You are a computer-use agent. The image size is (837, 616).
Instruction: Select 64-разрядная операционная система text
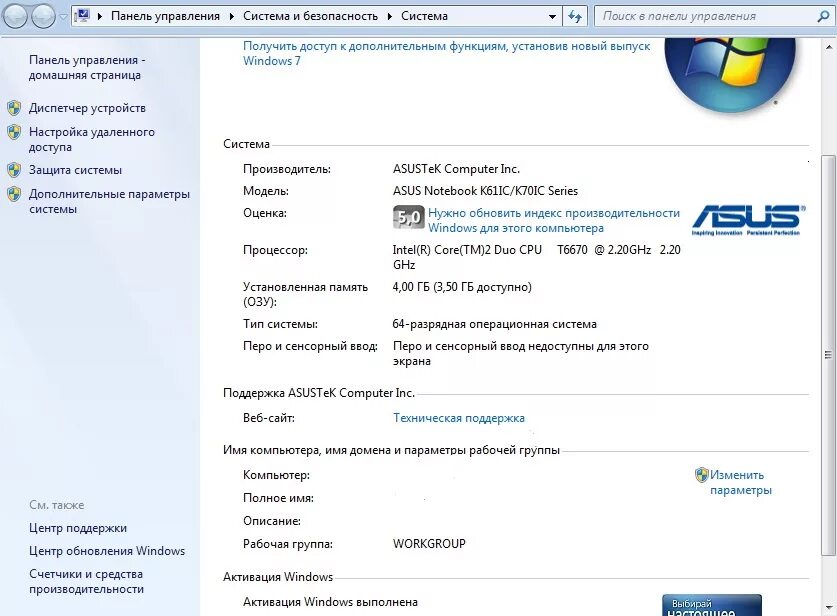click(x=494, y=324)
